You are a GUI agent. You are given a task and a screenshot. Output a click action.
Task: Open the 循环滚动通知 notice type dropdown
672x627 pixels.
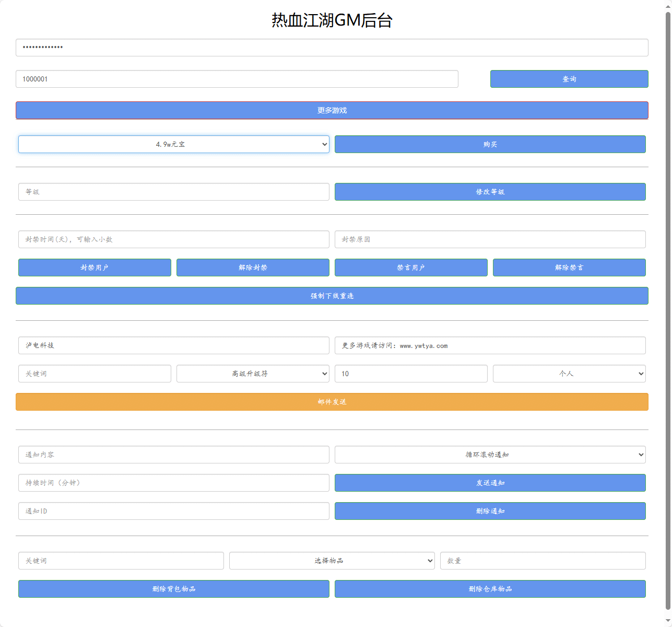point(490,455)
